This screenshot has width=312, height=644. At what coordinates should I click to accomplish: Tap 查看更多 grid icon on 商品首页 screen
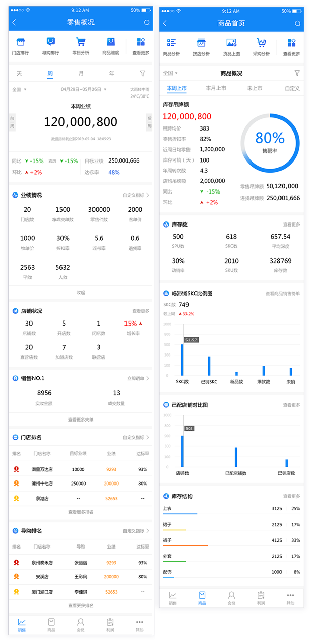pos(291,43)
